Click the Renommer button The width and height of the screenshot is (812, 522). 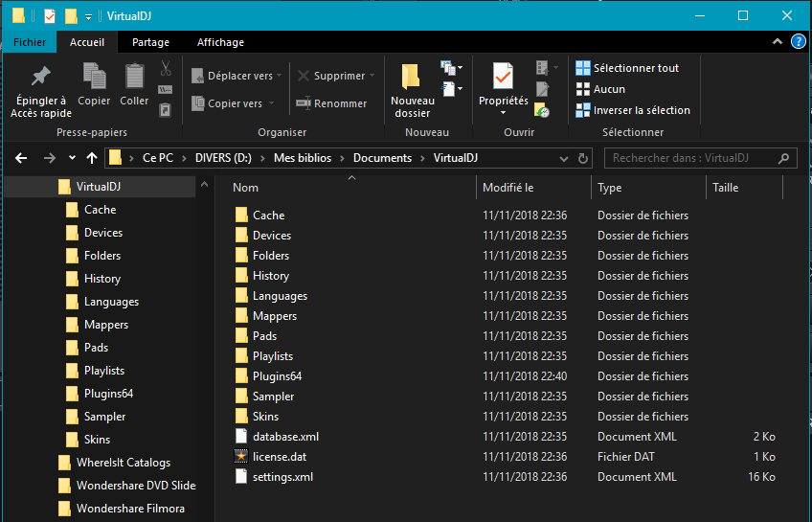[x=331, y=103]
